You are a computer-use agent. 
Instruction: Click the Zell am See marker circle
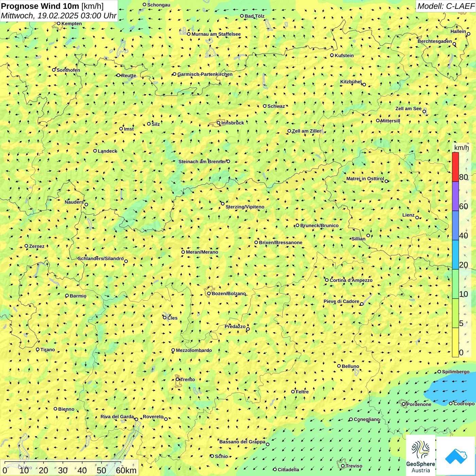tap(424, 112)
